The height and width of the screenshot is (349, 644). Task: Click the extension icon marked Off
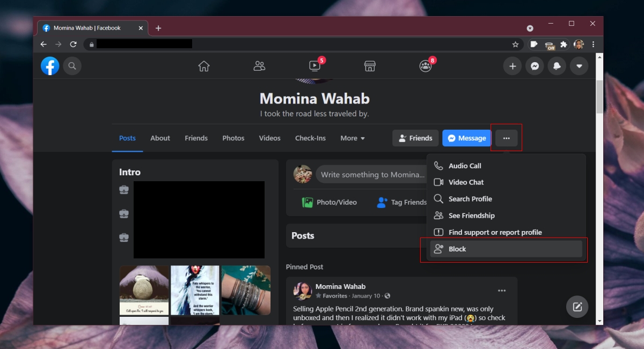pyautogui.click(x=550, y=45)
